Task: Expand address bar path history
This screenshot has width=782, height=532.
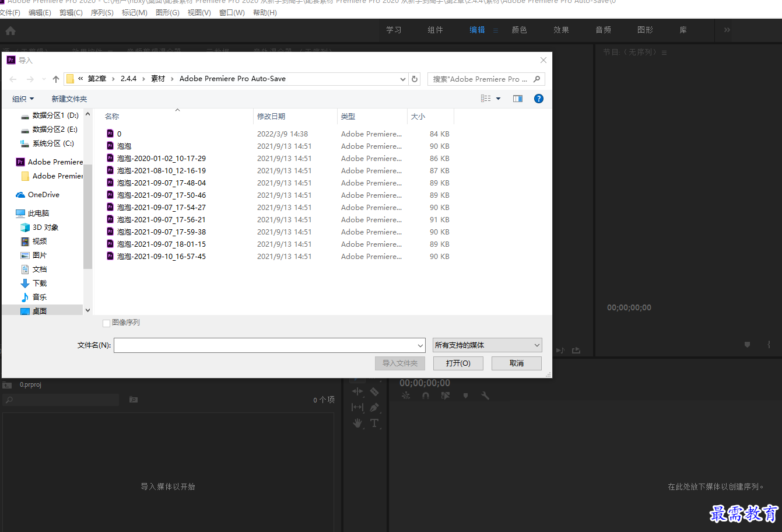Action: (x=403, y=79)
